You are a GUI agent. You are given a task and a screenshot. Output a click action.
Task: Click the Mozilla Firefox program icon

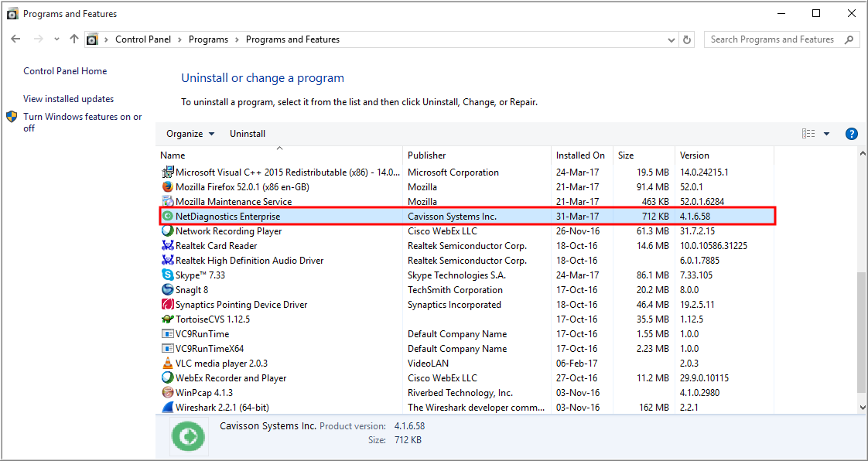click(167, 187)
